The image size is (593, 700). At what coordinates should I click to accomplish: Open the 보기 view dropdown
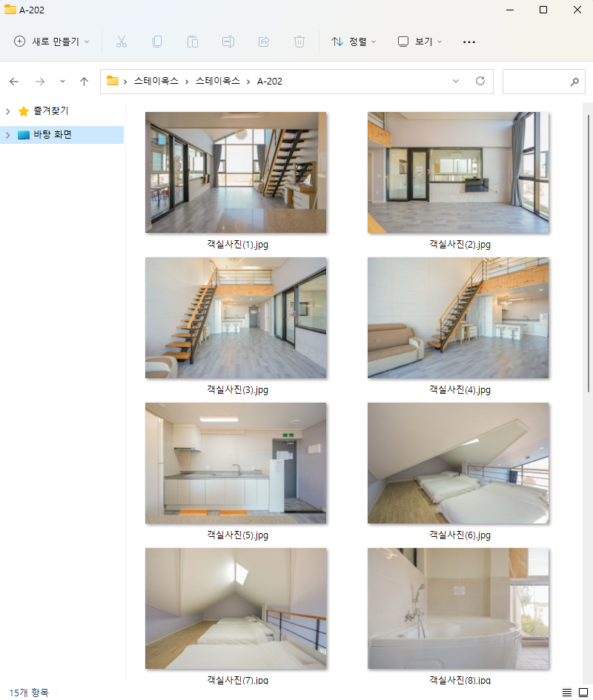click(420, 42)
